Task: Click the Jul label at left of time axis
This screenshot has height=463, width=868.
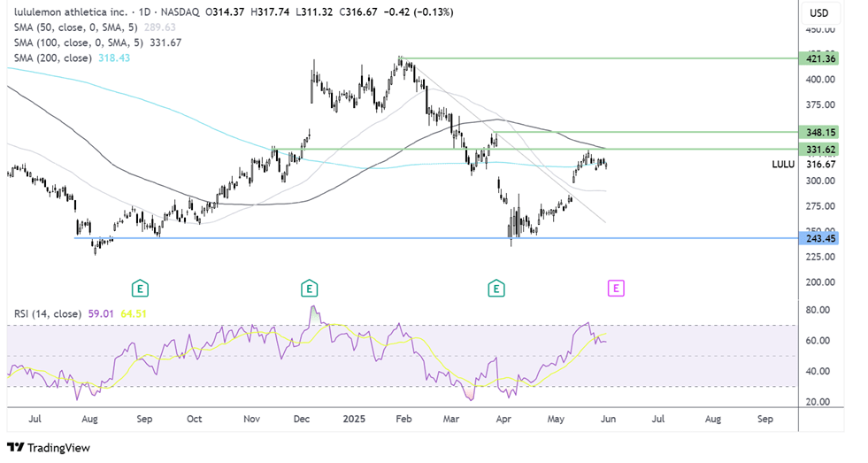Action: pyautogui.click(x=35, y=420)
